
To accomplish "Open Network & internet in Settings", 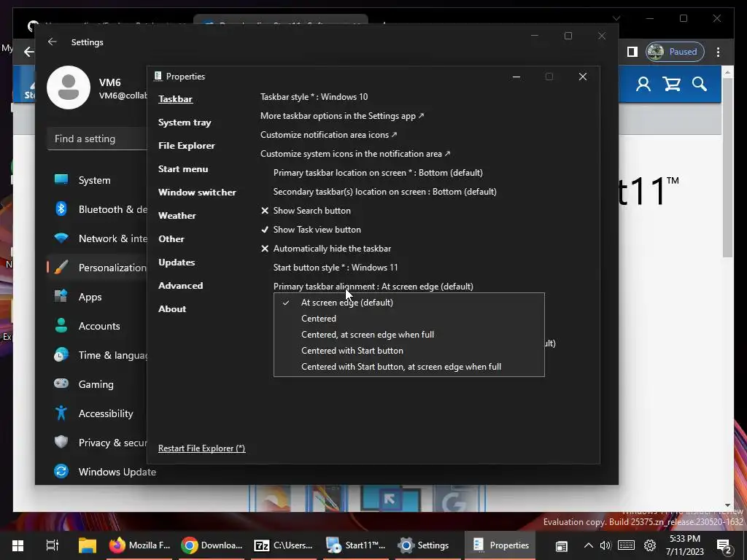I will (97, 238).
